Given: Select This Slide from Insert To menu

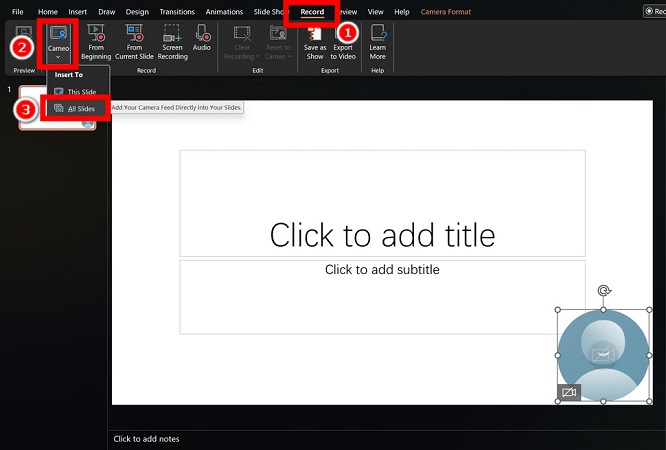Looking at the screenshot, I should pyautogui.click(x=81, y=92).
